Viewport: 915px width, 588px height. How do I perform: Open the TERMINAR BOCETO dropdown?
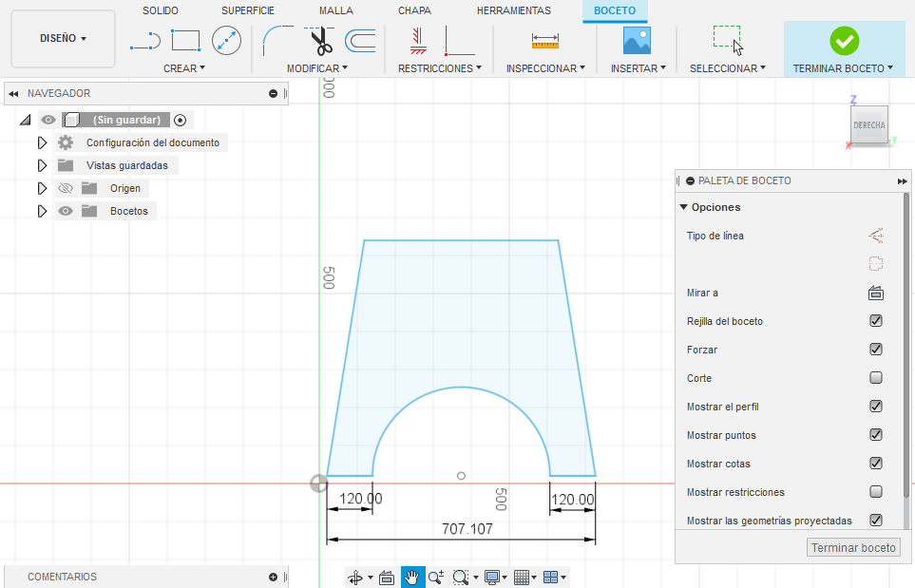pyautogui.click(x=843, y=68)
